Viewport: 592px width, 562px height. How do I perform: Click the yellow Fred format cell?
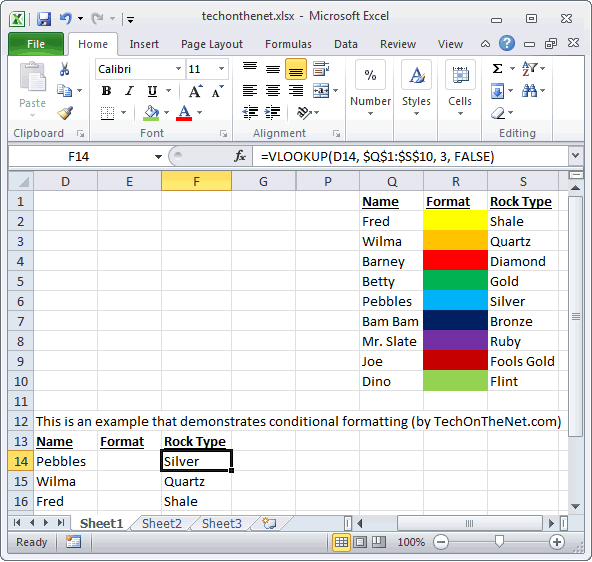click(455, 220)
